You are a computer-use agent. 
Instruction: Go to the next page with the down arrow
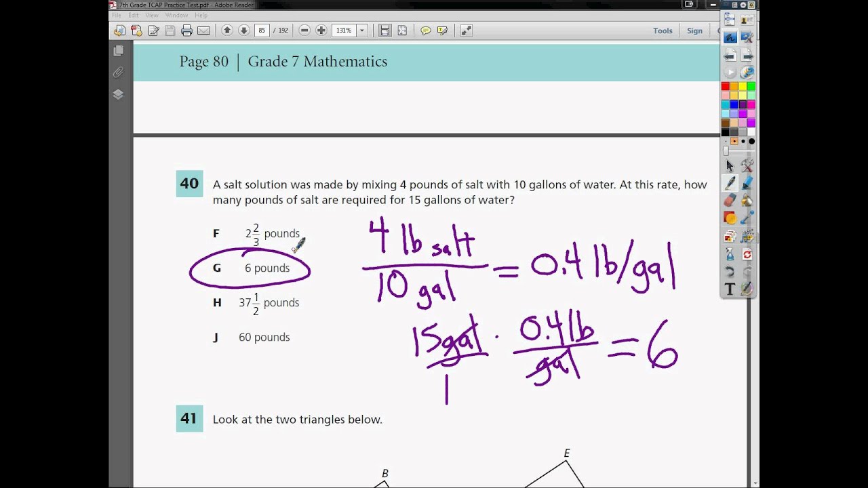(244, 30)
